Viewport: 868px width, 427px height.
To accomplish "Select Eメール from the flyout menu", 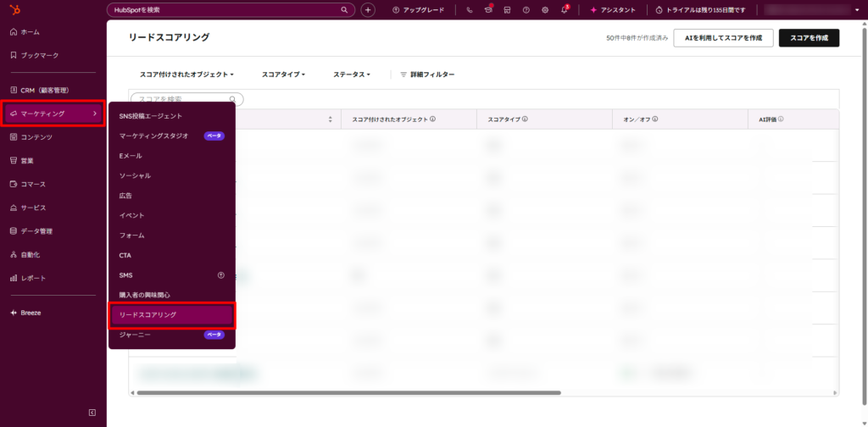I will point(131,156).
